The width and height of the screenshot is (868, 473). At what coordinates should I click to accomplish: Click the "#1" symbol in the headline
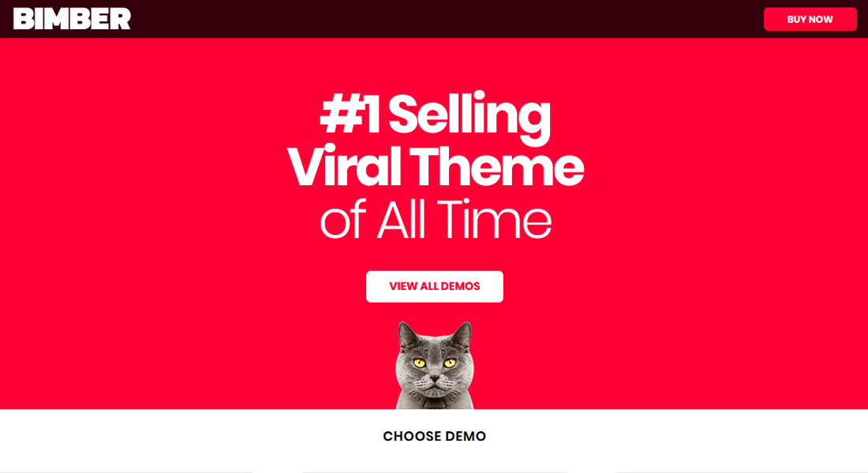point(350,115)
